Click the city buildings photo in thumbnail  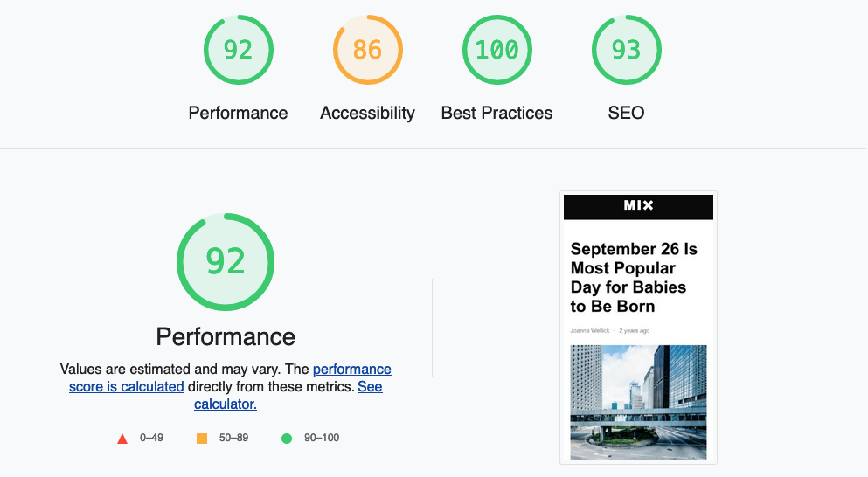coord(638,402)
